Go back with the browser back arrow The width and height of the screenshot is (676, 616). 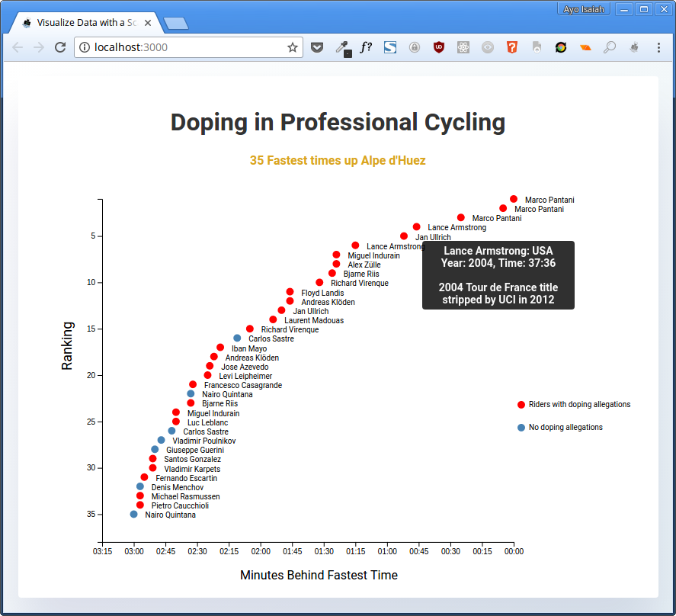(18, 47)
